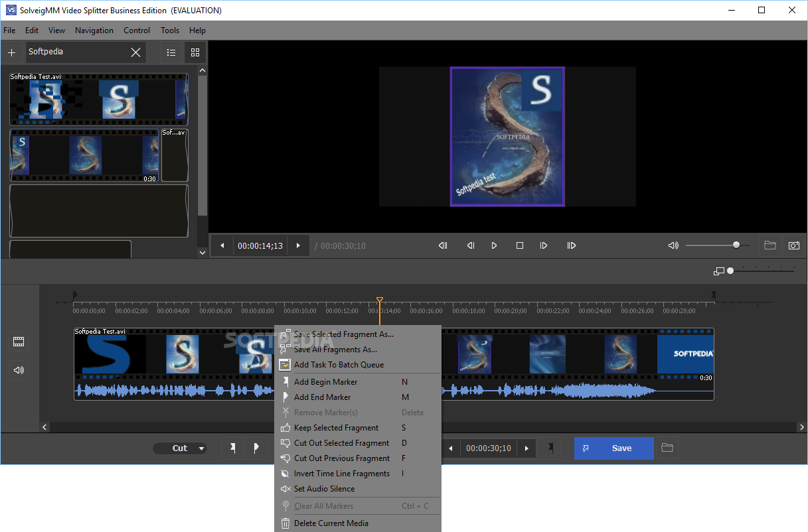808x532 pixels.
Task: Step one frame backward
Action: [x=470, y=245]
